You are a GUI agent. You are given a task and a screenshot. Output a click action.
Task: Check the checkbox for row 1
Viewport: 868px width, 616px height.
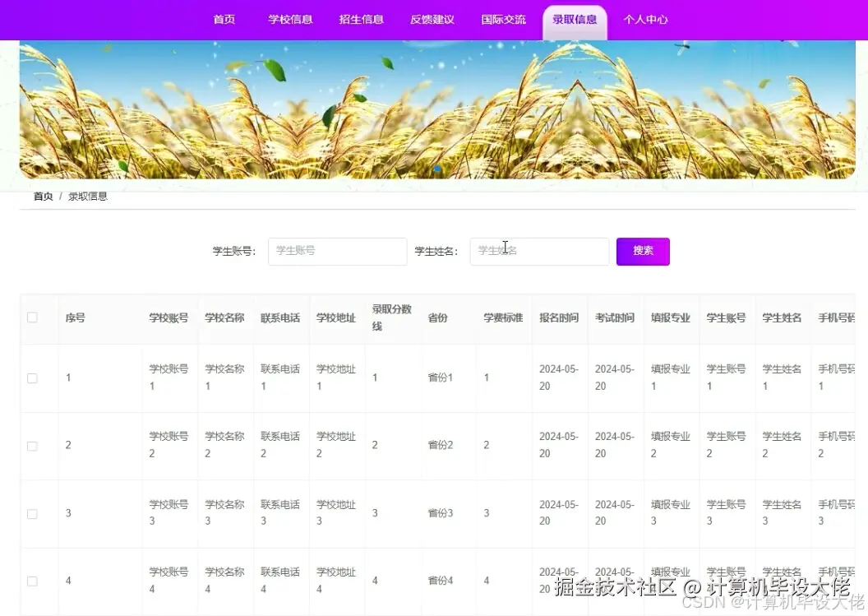click(31, 378)
